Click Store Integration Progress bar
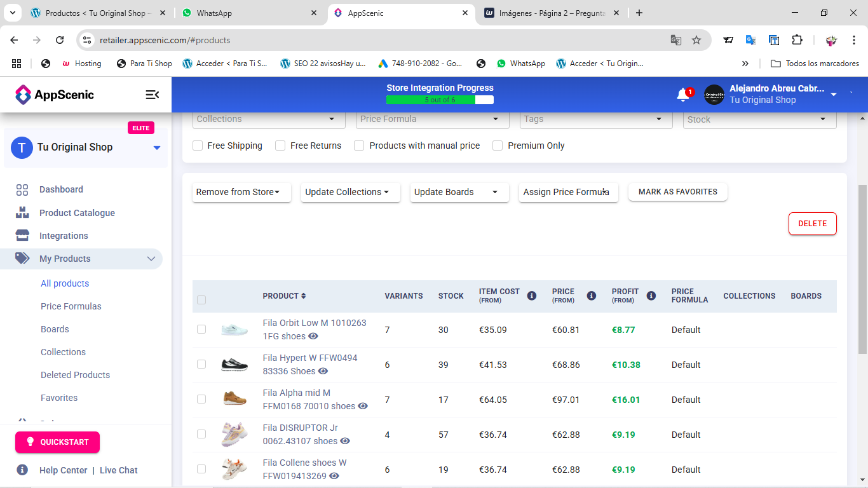 click(x=440, y=100)
